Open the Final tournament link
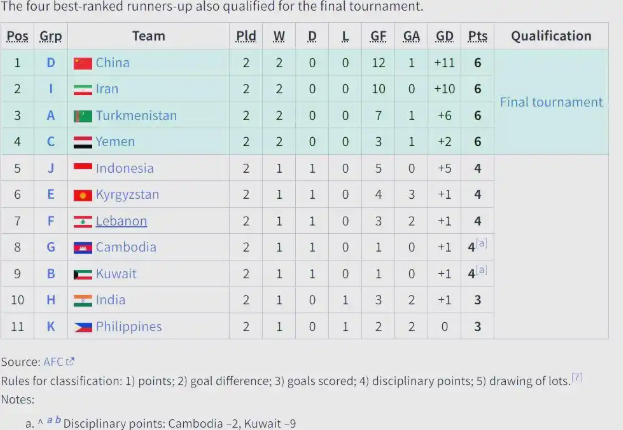The width and height of the screenshot is (623, 430). coord(551,102)
